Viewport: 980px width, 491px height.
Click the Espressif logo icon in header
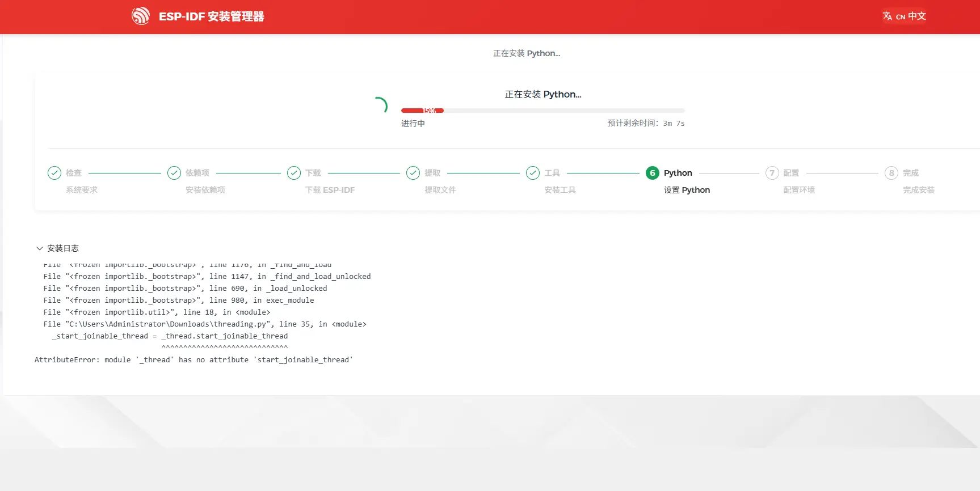click(141, 16)
